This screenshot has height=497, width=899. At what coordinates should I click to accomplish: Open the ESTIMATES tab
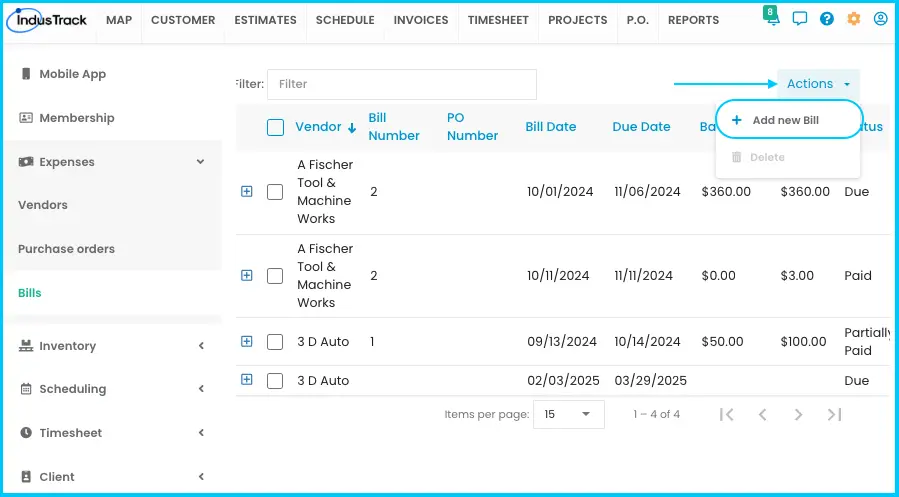[x=265, y=20]
